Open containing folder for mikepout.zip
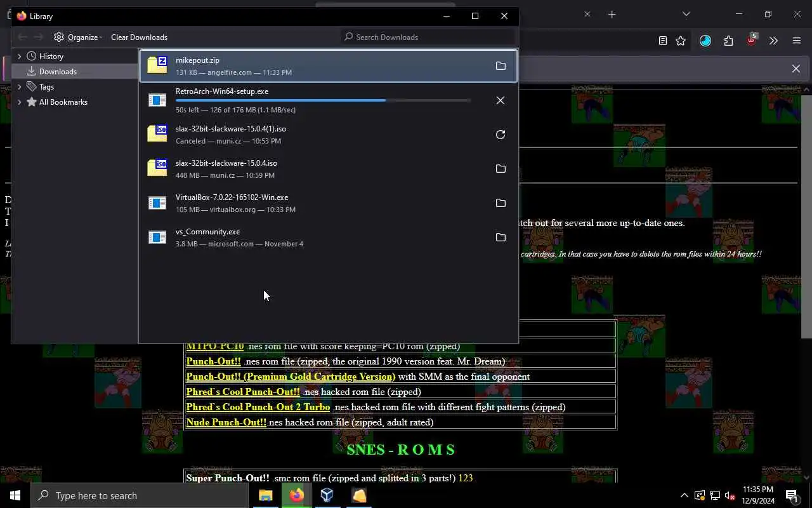Viewport: 812px width, 508px height. pos(501,66)
